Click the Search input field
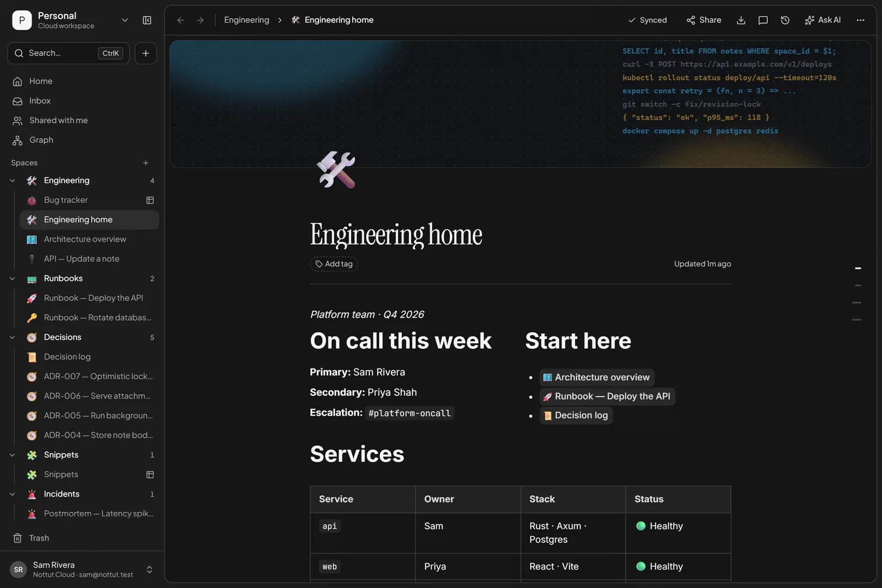The width and height of the screenshot is (882, 588). tap(68, 53)
